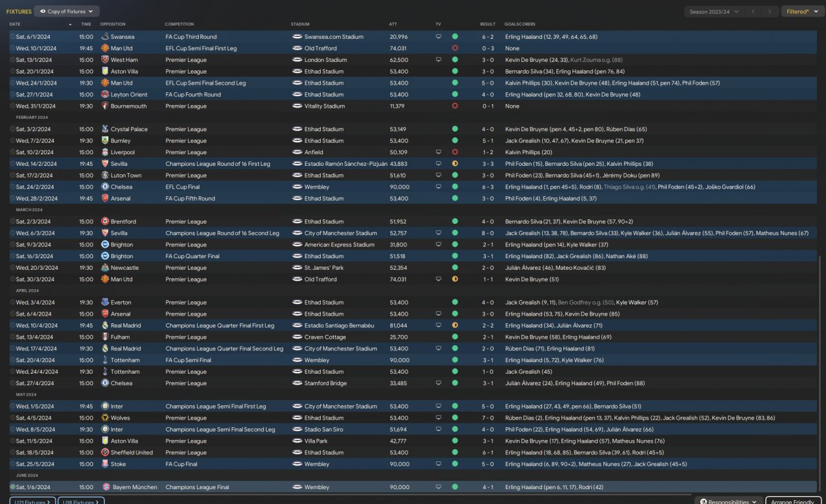Screen dimensions: 826x504
Task: Click the TV column header
Action: 438,25
